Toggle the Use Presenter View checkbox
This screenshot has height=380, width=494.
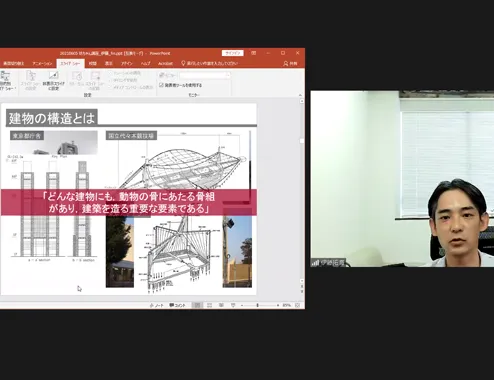161,85
